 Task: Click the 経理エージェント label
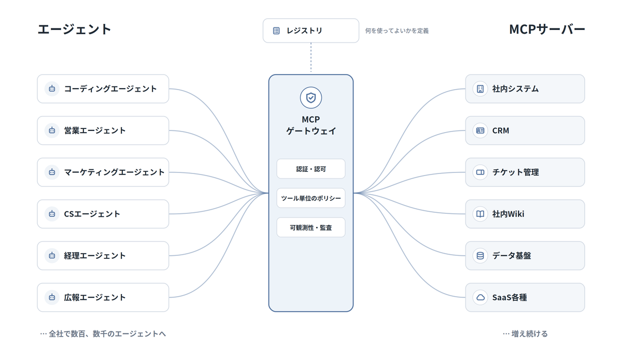tap(95, 256)
